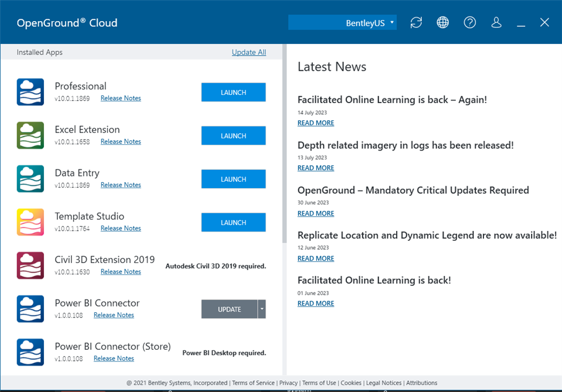Open the help question mark icon
The image size is (562, 392).
[469, 23]
